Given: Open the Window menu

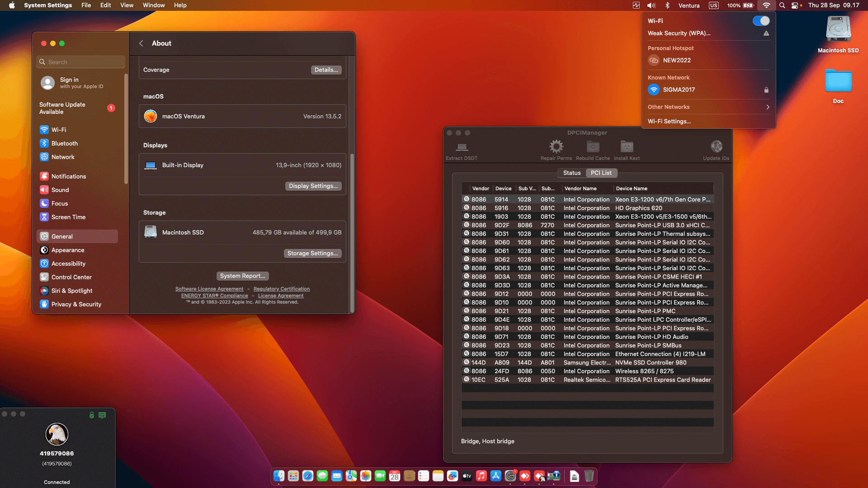Looking at the screenshot, I should [x=154, y=5].
